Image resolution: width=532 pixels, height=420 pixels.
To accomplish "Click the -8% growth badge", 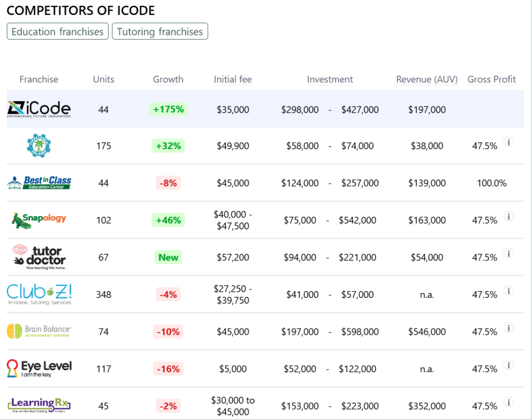I will (x=168, y=183).
